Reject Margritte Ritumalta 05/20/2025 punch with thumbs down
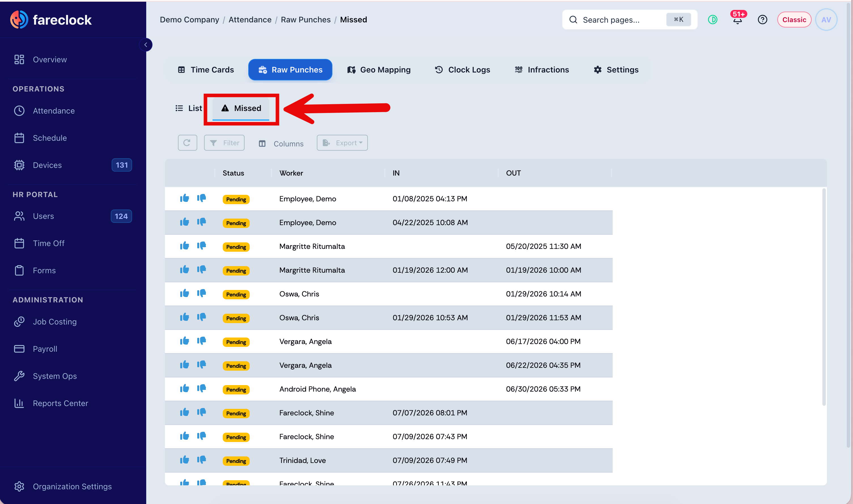853x504 pixels. coord(201,246)
